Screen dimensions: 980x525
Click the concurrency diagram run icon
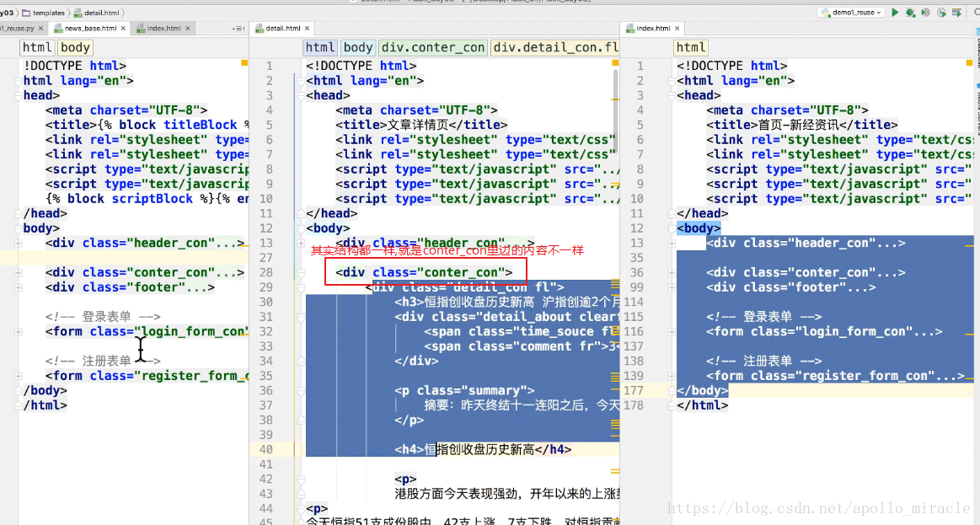[x=956, y=12]
